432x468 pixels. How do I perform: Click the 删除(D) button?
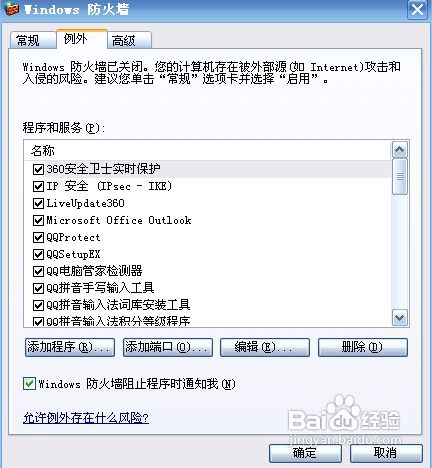coord(363,348)
